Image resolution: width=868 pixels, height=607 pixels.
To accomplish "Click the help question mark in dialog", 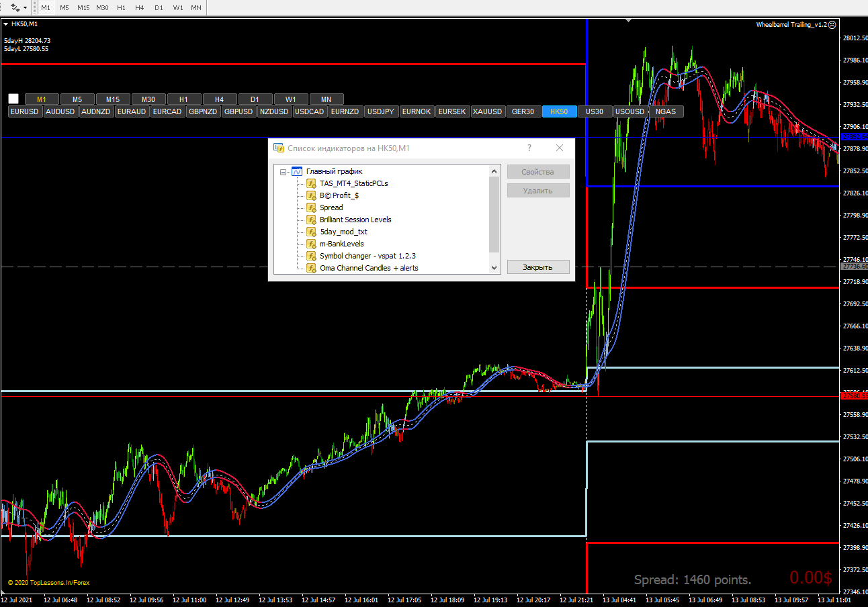I will tap(529, 148).
